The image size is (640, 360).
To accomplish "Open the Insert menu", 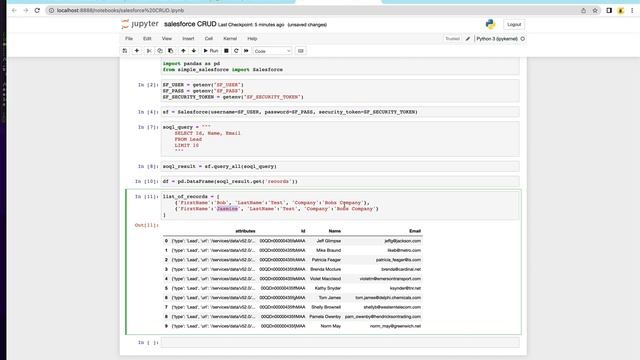I will [188, 38].
